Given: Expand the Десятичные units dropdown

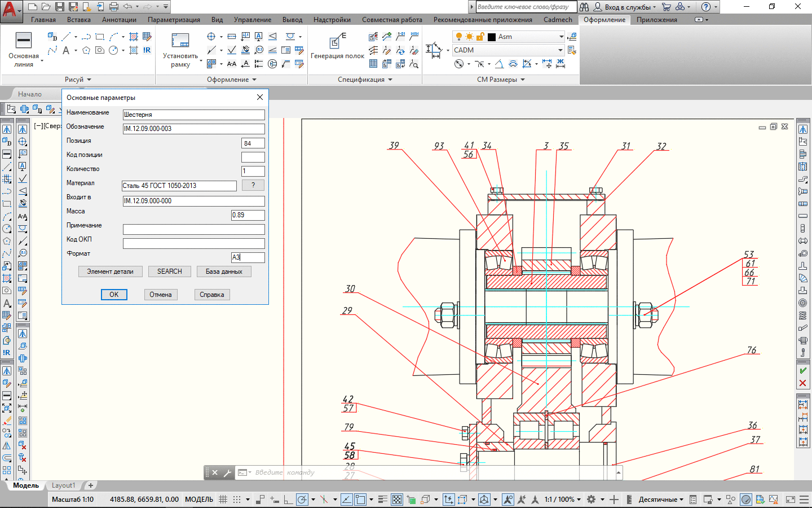Looking at the screenshot, I should point(681,500).
